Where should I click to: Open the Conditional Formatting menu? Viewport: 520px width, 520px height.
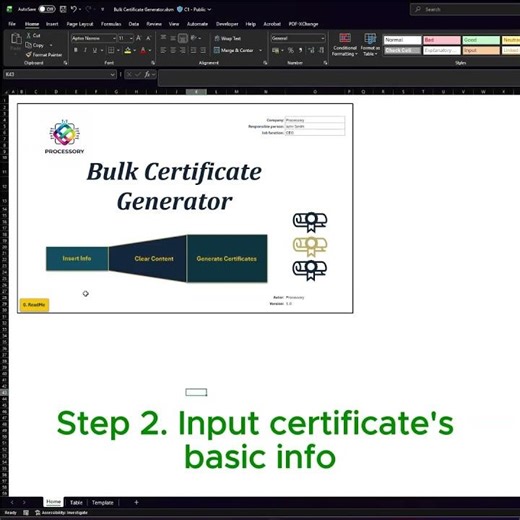tap(345, 45)
